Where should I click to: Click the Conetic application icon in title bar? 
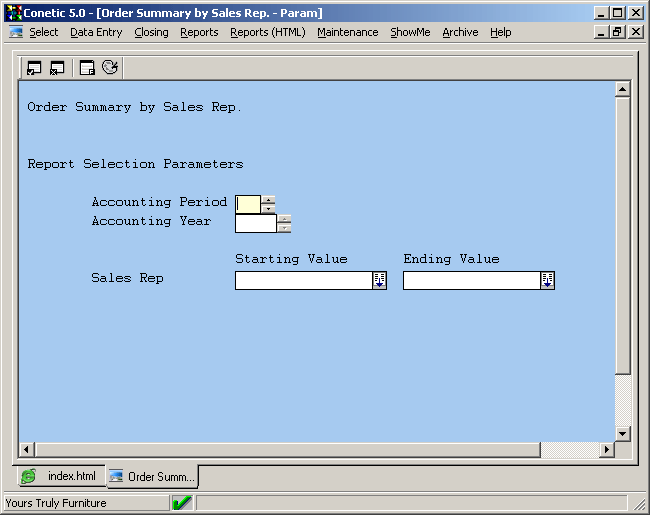coord(13,13)
